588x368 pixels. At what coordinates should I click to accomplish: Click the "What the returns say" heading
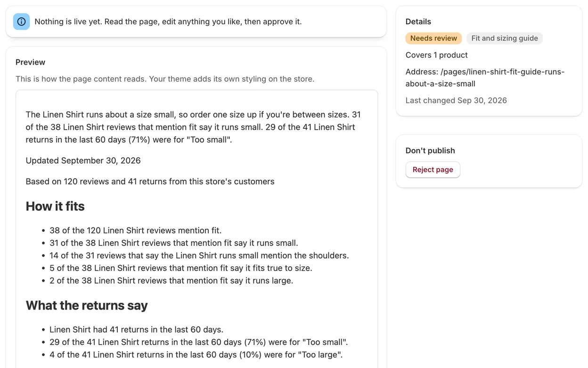point(87,305)
